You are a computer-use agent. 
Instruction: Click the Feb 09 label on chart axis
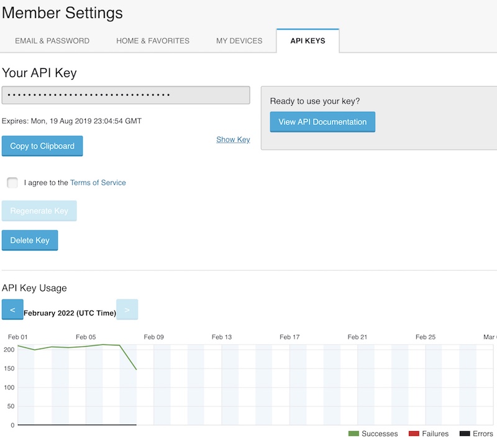[x=153, y=337]
